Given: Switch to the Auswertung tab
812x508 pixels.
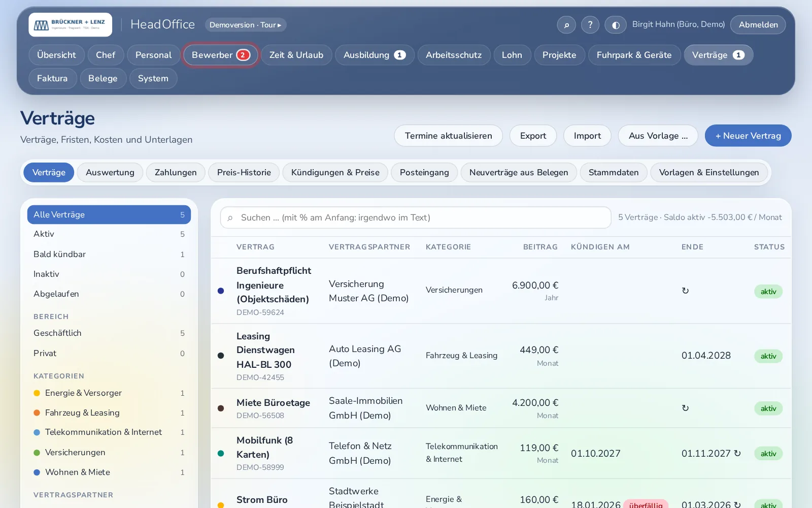Looking at the screenshot, I should (x=110, y=173).
